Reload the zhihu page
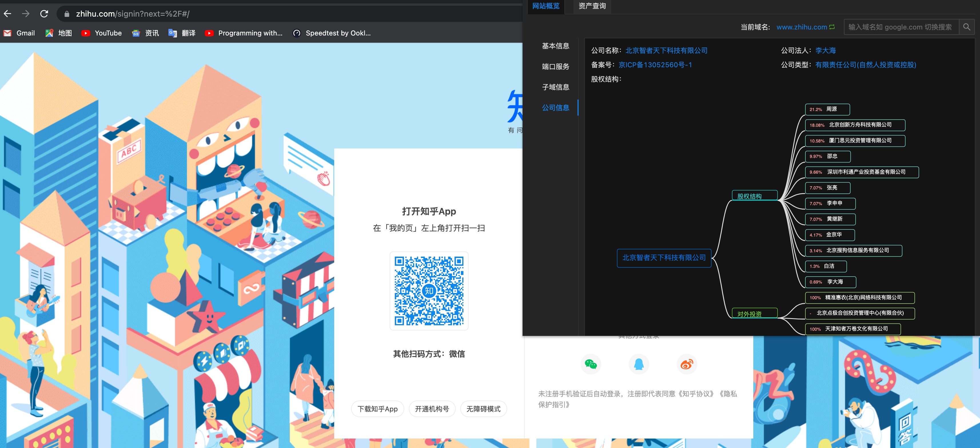 [x=44, y=14]
